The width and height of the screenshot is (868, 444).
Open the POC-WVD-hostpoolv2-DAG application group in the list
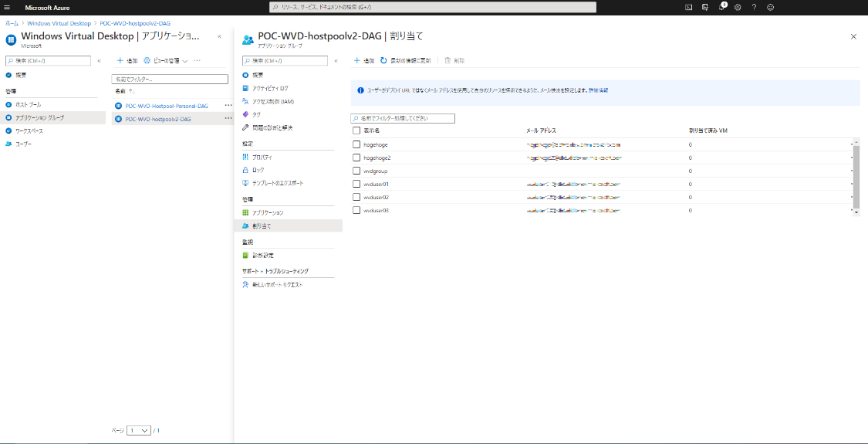pos(158,119)
